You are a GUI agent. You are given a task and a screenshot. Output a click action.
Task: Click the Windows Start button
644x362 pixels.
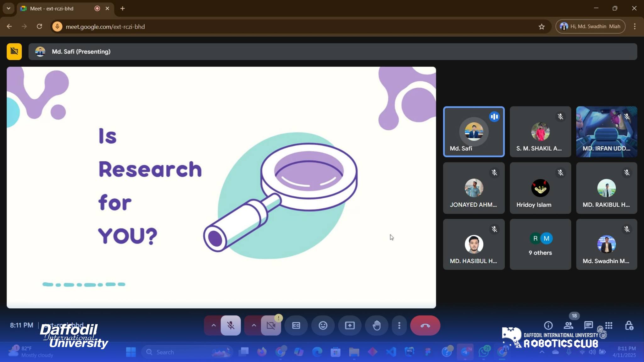[x=131, y=352]
